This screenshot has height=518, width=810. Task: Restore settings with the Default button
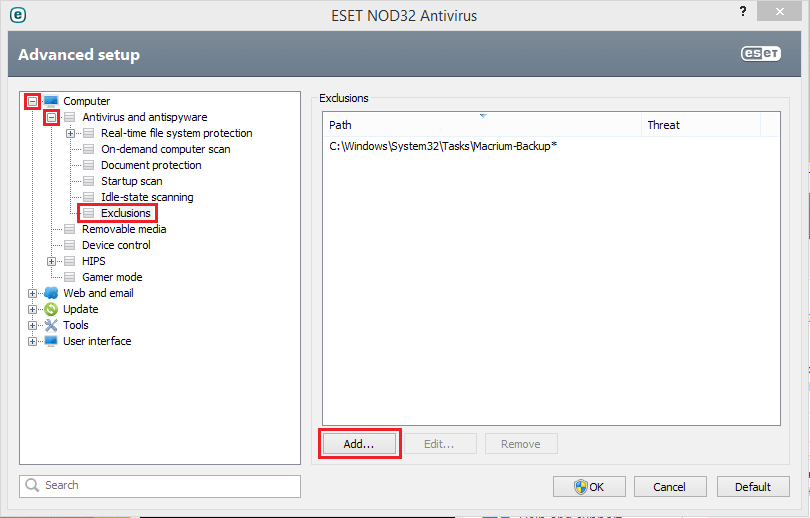[x=753, y=486]
